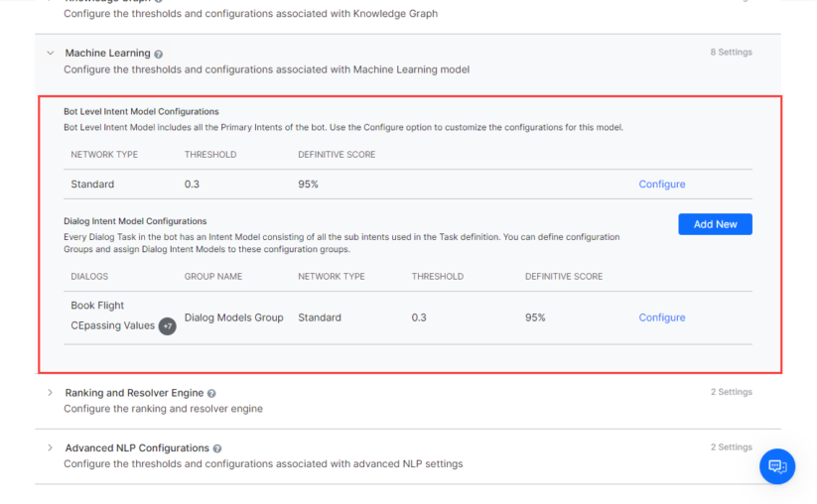Viewport: 817px width, 504px height.
Task: Collapse the Machine Learning section chevron
Action: coord(50,54)
